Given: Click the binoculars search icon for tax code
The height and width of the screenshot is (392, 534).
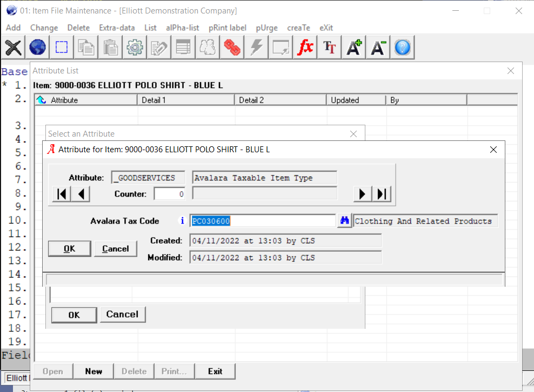Looking at the screenshot, I should point(345,221).
